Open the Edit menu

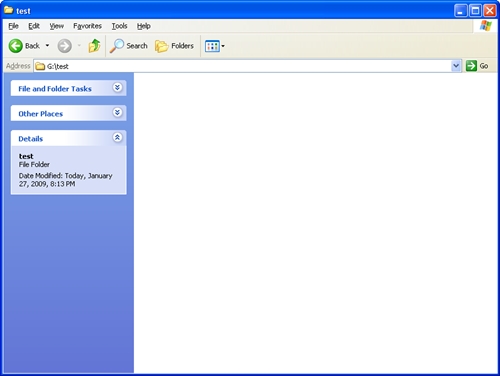pyautogui.click(x=34, y=26)
